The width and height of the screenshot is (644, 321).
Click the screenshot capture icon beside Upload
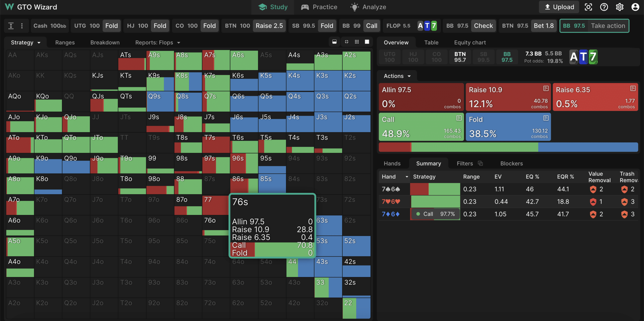coord(588,7)
